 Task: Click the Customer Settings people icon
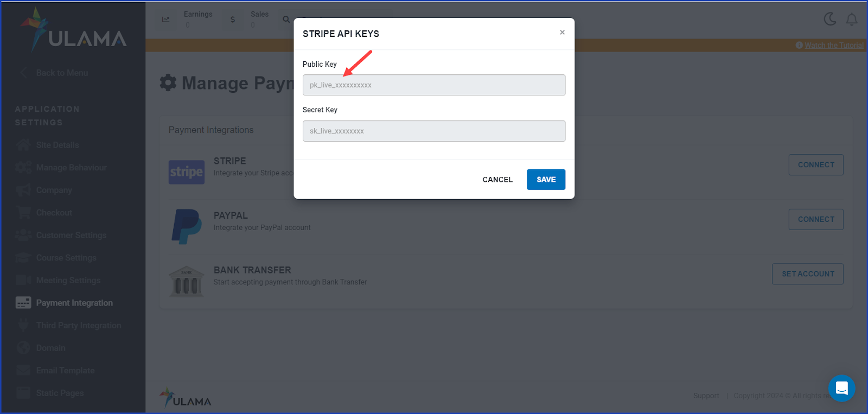click(x=23, y=235)
